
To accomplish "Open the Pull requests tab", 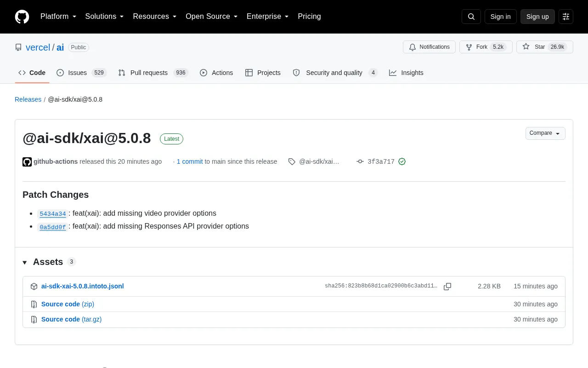I will [153, 73].
